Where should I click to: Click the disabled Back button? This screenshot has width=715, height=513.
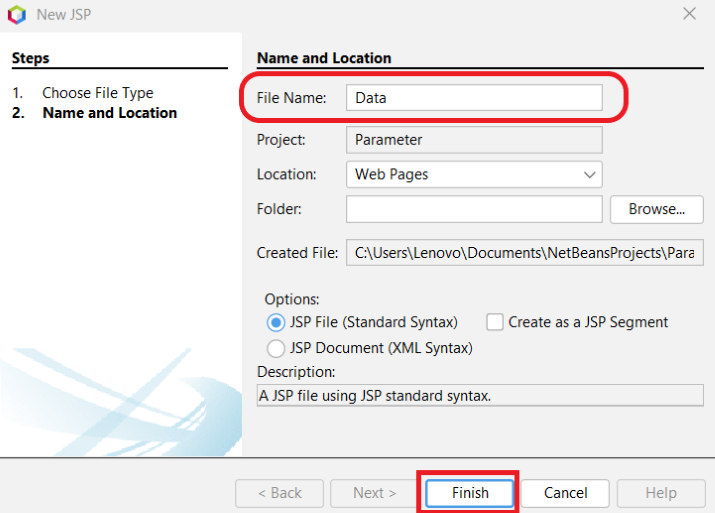coord(280,493)
